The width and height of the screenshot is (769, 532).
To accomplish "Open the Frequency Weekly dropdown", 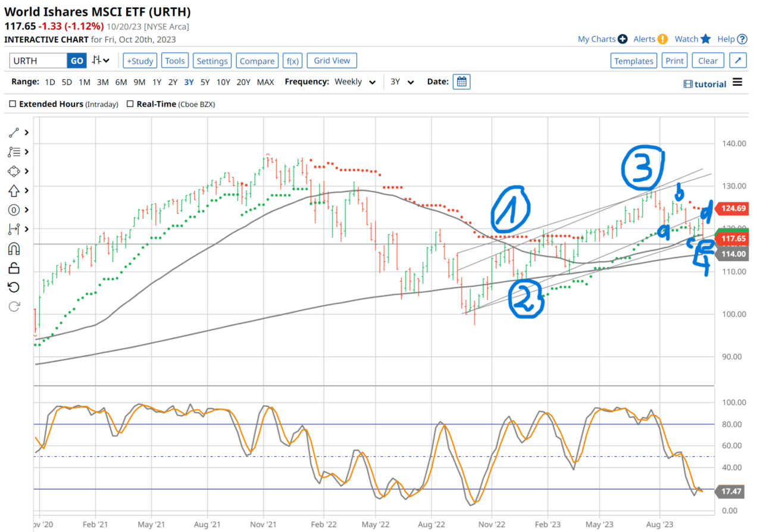I will pos(355,82).
